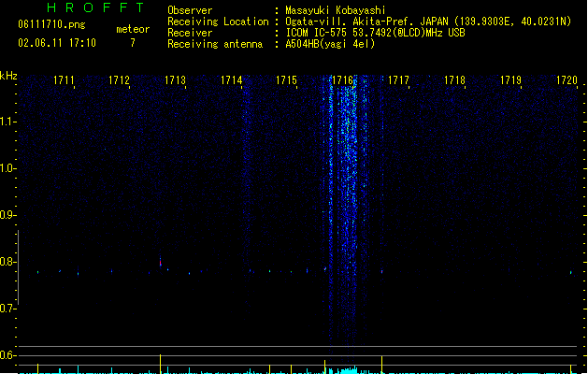
Task: Click the 0.8 kHz axis label
Action: (7, 262)
